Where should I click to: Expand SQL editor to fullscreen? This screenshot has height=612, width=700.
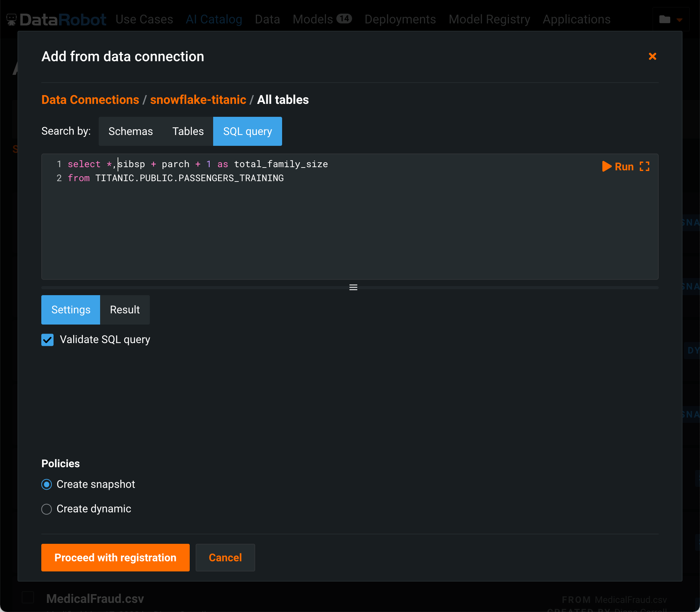pyautogui.click(x=644, y=166)
